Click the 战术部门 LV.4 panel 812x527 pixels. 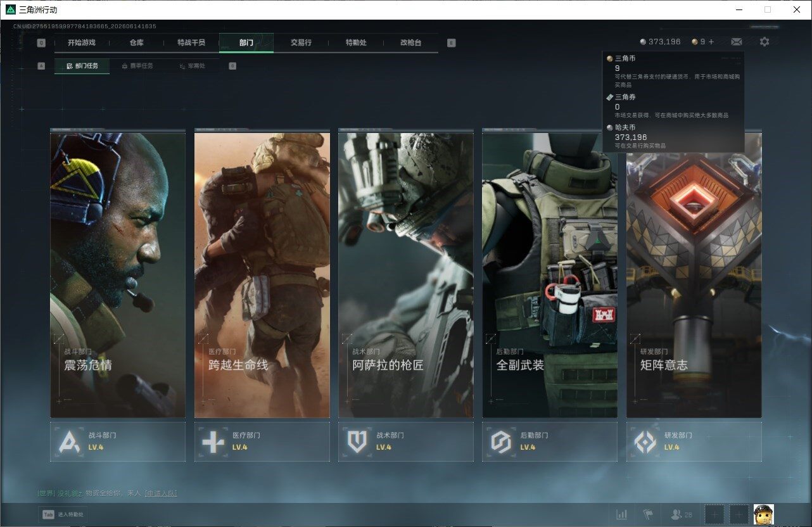(x=406, y=441)
